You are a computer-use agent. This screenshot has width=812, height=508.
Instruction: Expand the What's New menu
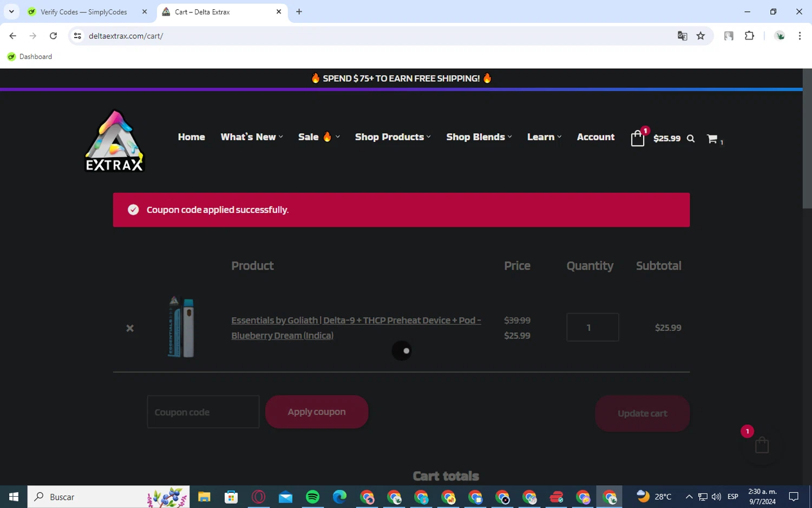pos(252,137)
